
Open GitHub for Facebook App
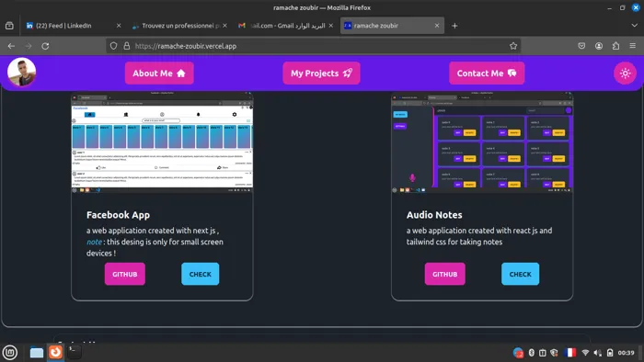[125, 275]
